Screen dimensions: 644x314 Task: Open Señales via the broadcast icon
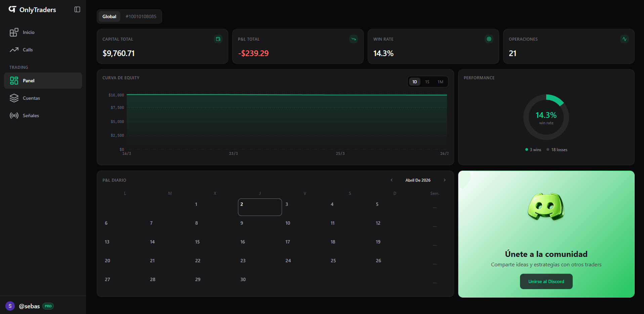click(14, 116)
